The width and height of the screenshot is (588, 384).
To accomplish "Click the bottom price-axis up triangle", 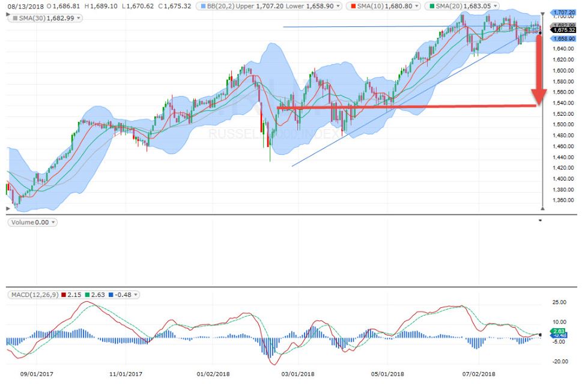I will (542, 208).
